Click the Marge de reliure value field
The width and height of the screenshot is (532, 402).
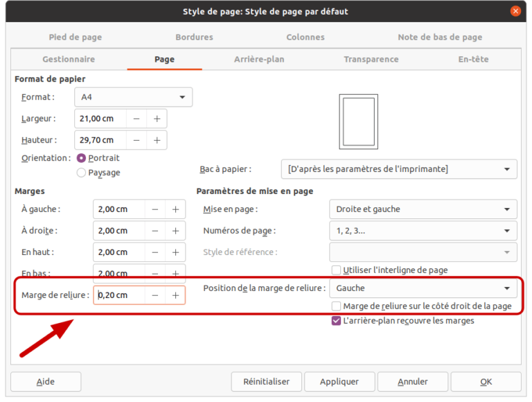click(x=119, y=295)
